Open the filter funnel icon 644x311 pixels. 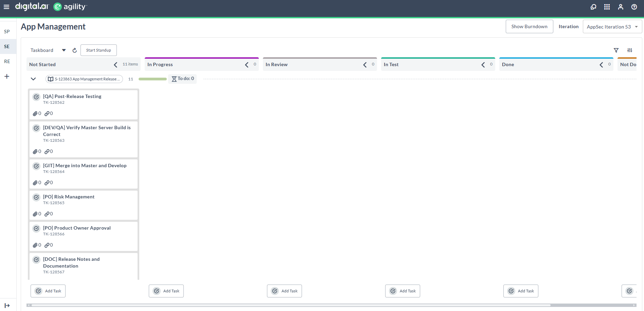pyautogui.click(x=616, y=50)
